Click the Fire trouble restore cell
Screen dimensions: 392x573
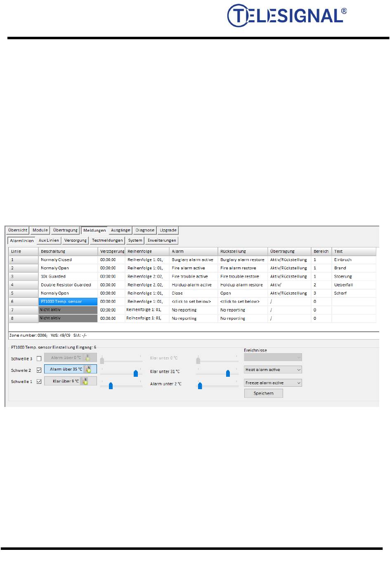(243, 276)
